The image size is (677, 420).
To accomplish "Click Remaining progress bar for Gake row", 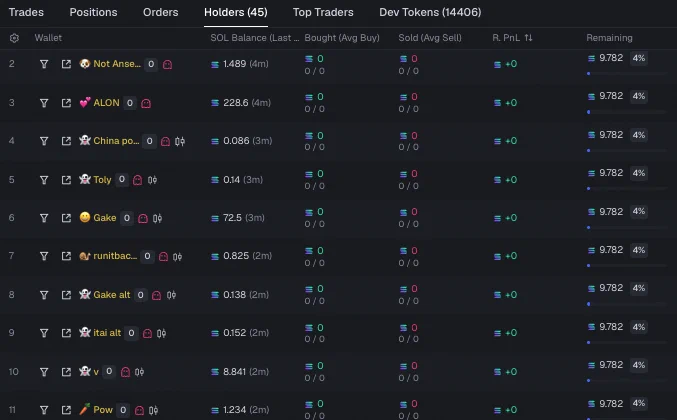I will [627, 227].
